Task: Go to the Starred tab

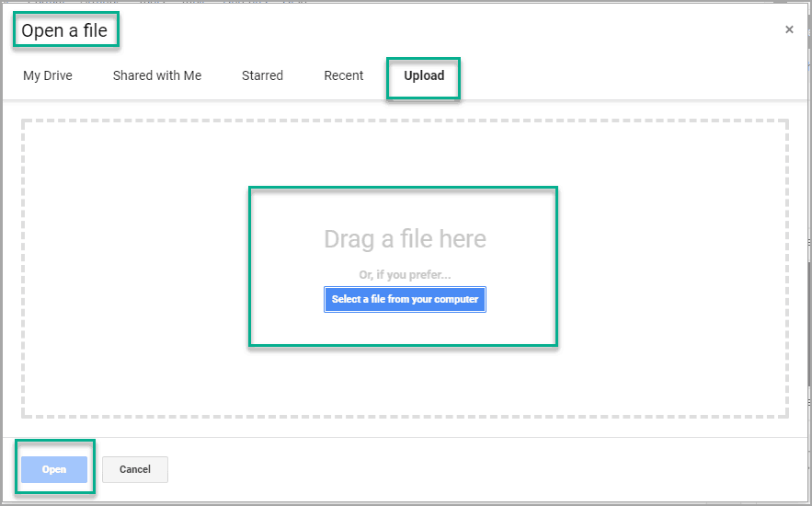Action: (262, 75)
